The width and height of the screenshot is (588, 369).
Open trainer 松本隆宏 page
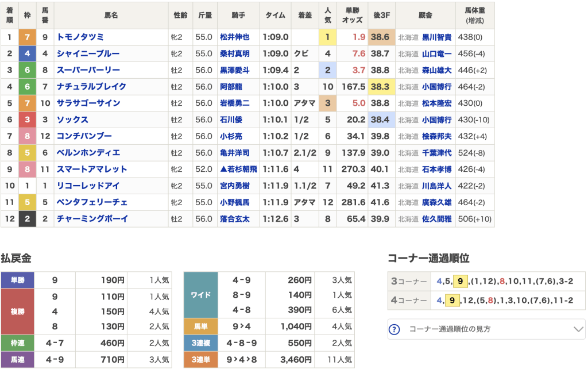[437, 103]
